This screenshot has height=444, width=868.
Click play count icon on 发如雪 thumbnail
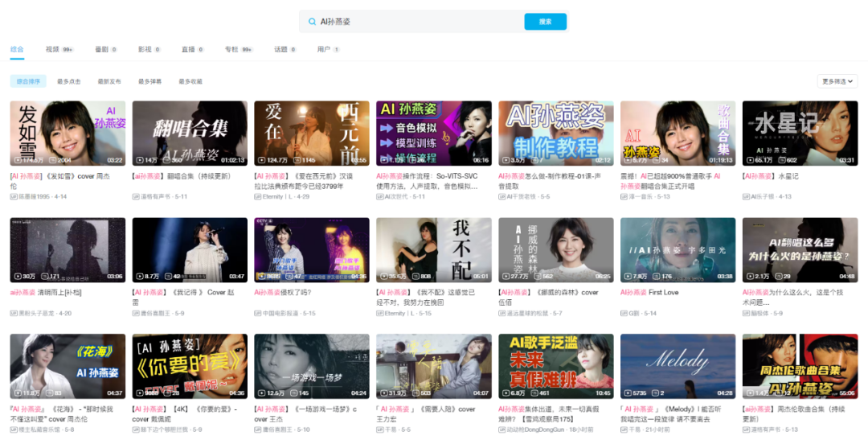(x=17, y=160)
